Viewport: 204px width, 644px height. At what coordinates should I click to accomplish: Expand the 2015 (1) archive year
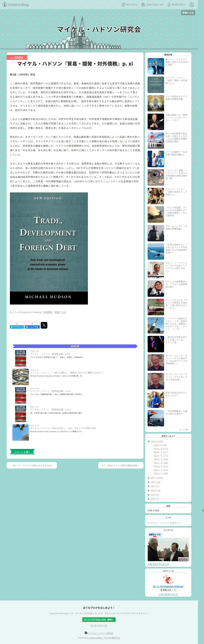pyautogui.click(x=149, y=499)
